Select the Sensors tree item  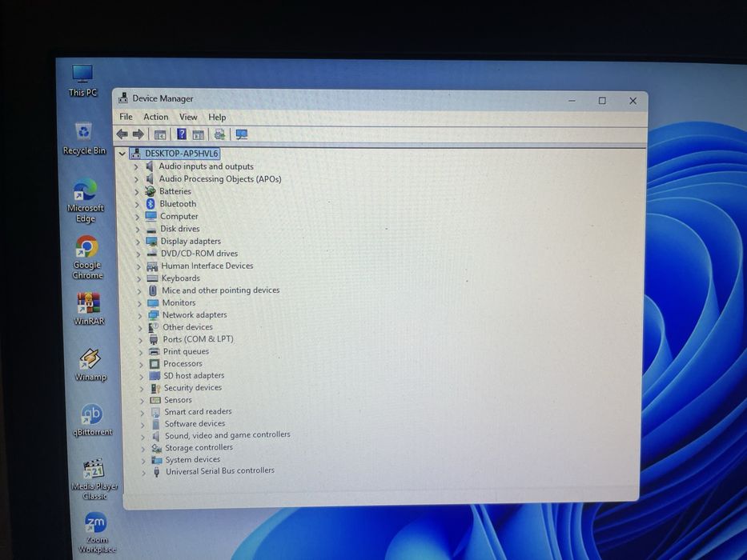coord(179,400)
